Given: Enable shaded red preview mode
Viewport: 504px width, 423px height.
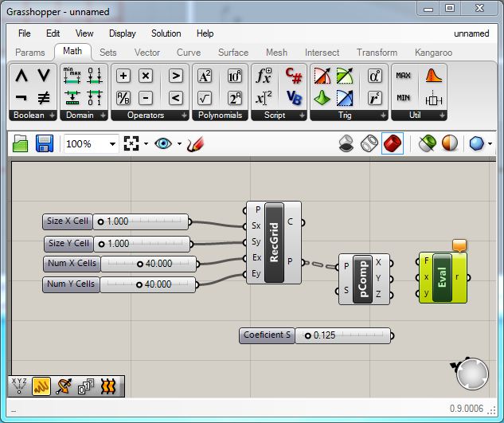Looking at the screenshot, I should click(x=393, y=143).
